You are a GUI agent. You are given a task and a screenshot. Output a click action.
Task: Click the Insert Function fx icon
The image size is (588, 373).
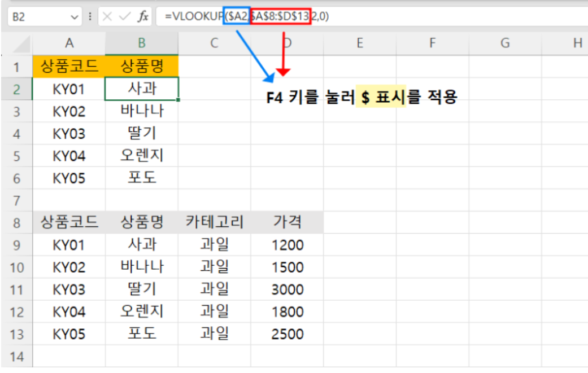[143, 17]
